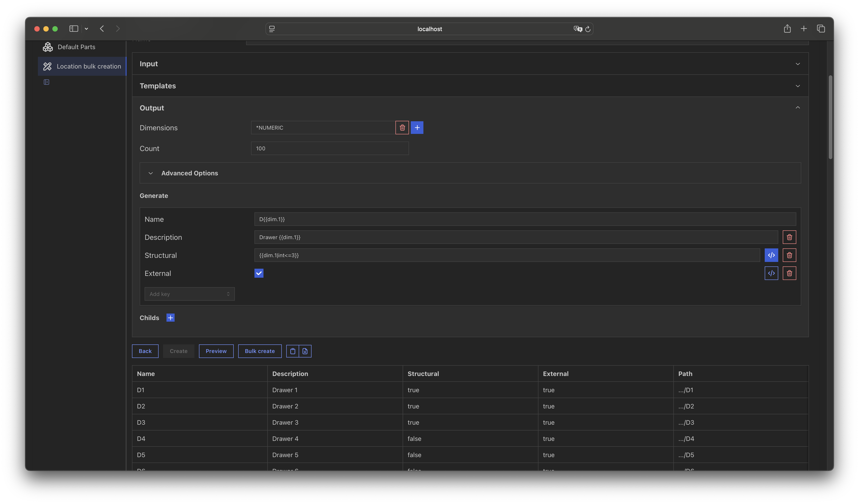Expand the Templates section
Screen dimensions: 859x504
tap(470, 86)
